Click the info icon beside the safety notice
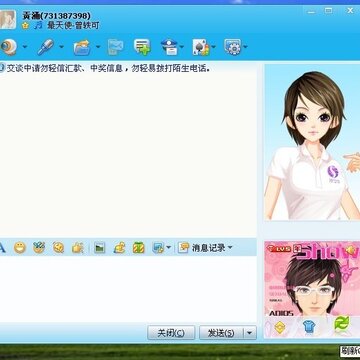This screenshot has height=360, width=360. pos(2,69)
